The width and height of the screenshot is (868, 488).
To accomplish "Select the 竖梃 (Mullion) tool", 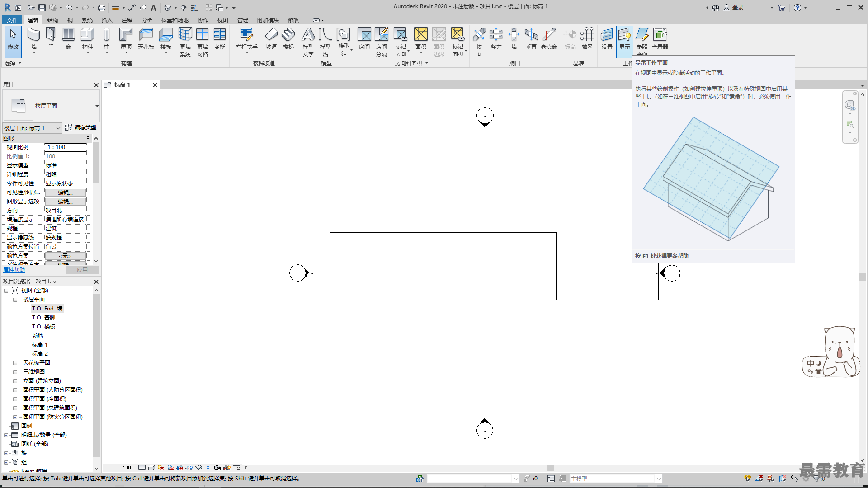I will [x=220, y=38].
